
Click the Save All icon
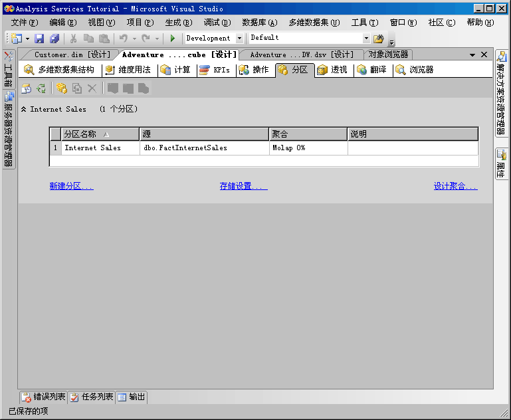tap(54, 39)
